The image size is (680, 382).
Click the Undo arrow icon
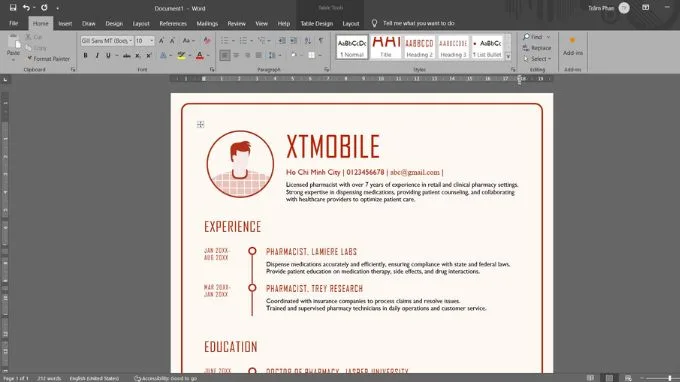(x=26, y=7)
